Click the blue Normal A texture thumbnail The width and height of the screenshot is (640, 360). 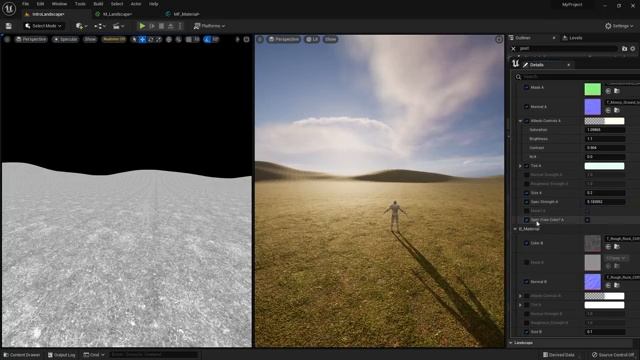(x=593, y=107)
